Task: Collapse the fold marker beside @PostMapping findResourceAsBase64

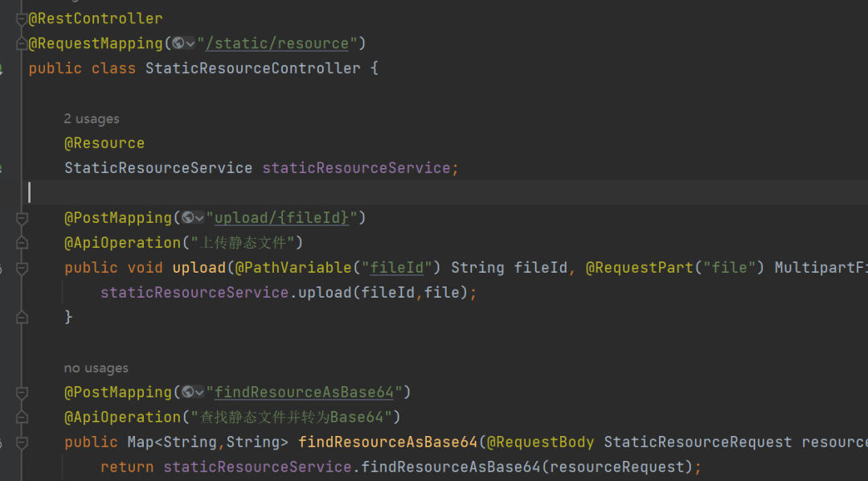Action: click(22, 393)
